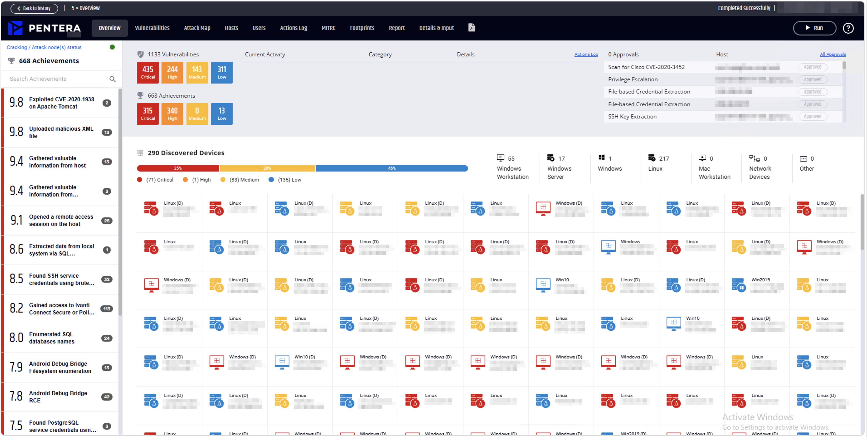
Task: Click the achievements list scrollbar
Action: (x=120, y=202)
